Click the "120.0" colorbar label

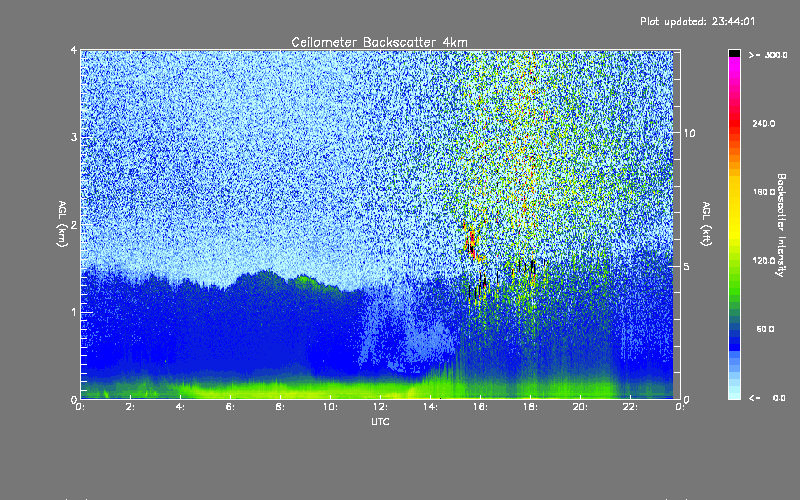click(x=764, y=261)
